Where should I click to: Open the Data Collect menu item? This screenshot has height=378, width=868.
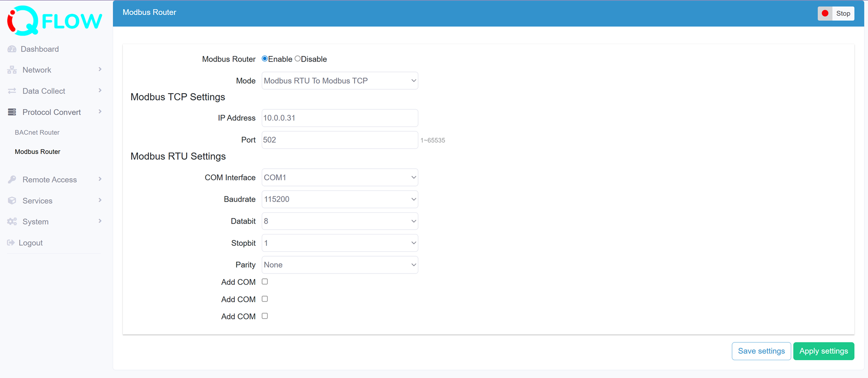(44, 91)
